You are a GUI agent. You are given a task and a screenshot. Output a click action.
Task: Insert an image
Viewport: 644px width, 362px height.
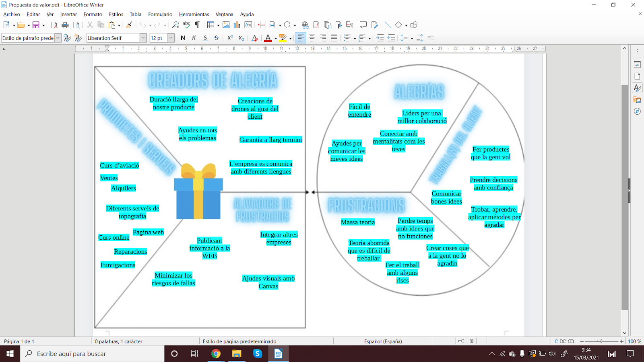point(226,25)
